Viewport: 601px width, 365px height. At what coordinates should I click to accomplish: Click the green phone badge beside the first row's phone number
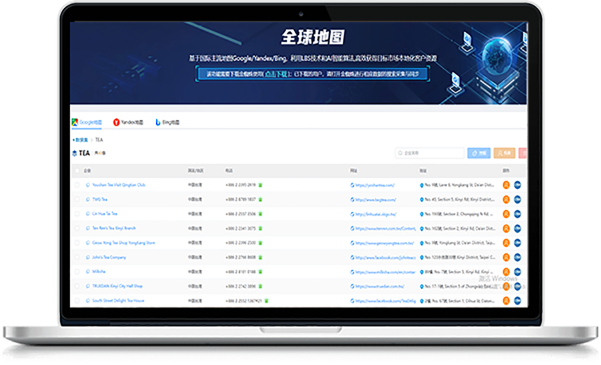(260, 185)
